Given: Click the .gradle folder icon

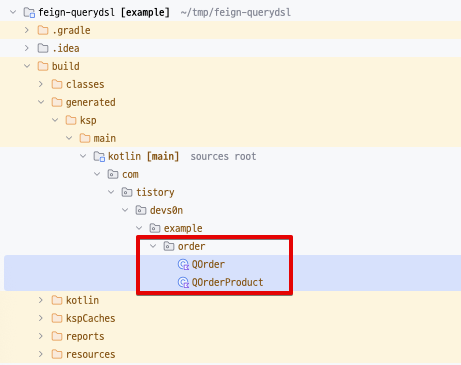Looking at the screenshot, I should pyautogui.click(x=43, y=30).
